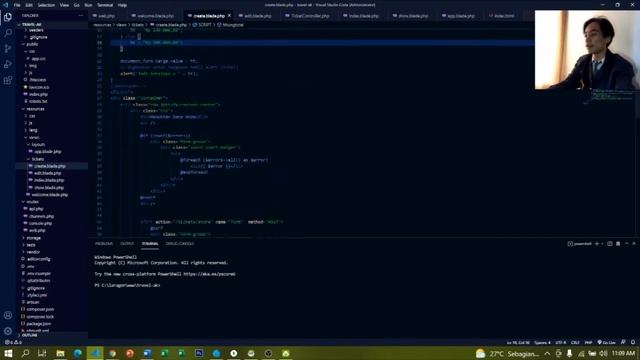
Task: Open the Manage gear icon
Action: [x=8, y=331]
